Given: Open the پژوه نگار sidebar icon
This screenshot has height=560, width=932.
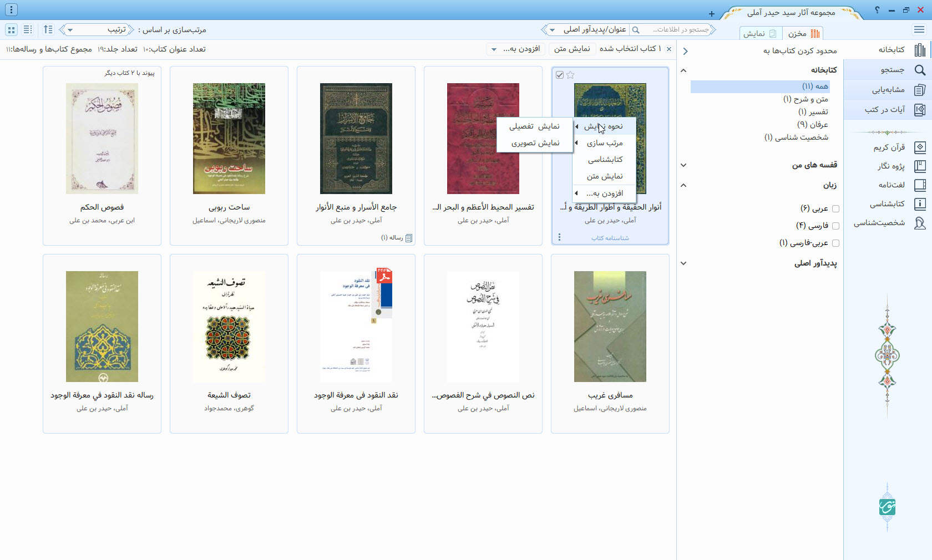Looking at the screenshot, I should [x=920, y=166].
